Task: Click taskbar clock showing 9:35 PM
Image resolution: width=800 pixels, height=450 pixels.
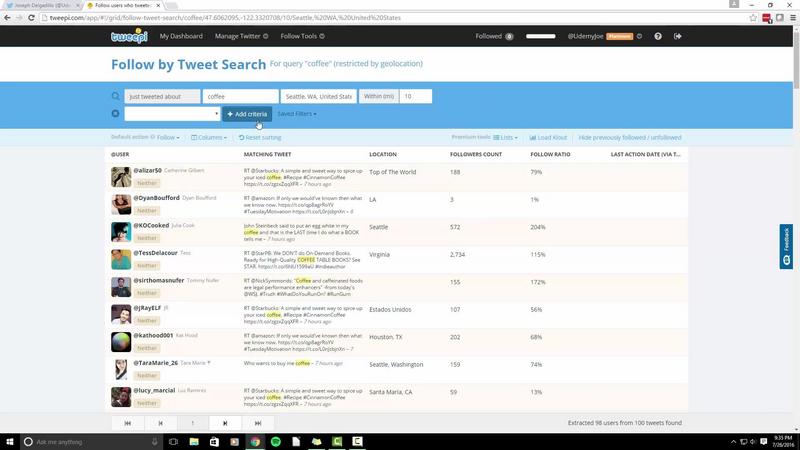Action: click(783, 442)
